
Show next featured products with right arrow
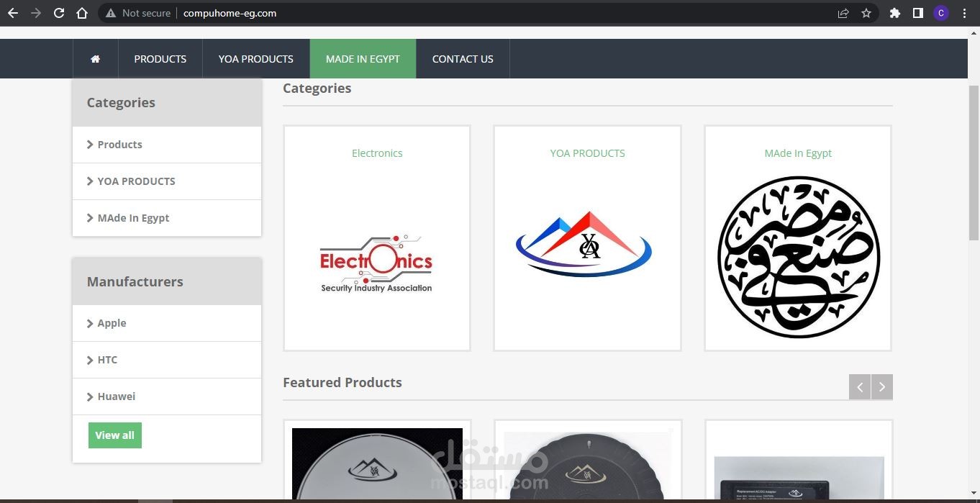pyautogui.click(x=882, y=387)
